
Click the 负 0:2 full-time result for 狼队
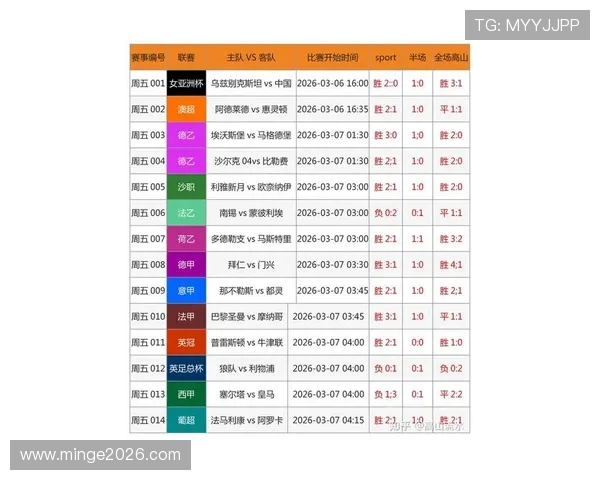(x=451, y=368)
